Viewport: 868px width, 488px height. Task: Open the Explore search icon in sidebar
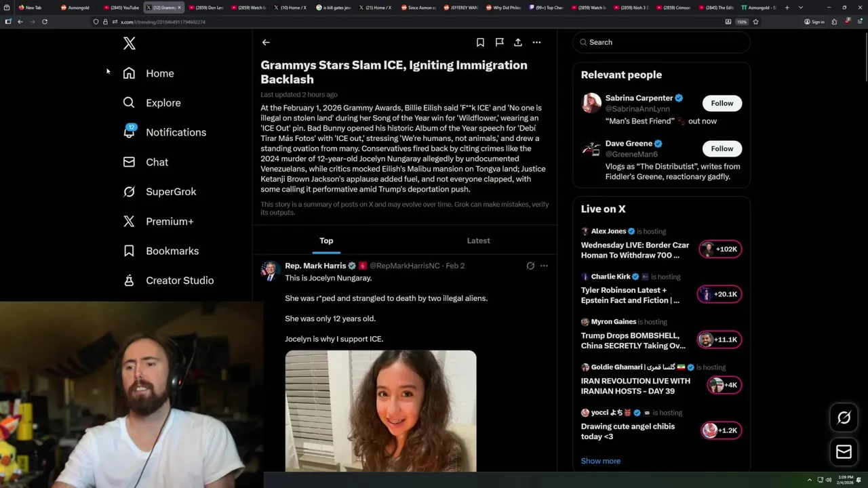click(129, 103)
